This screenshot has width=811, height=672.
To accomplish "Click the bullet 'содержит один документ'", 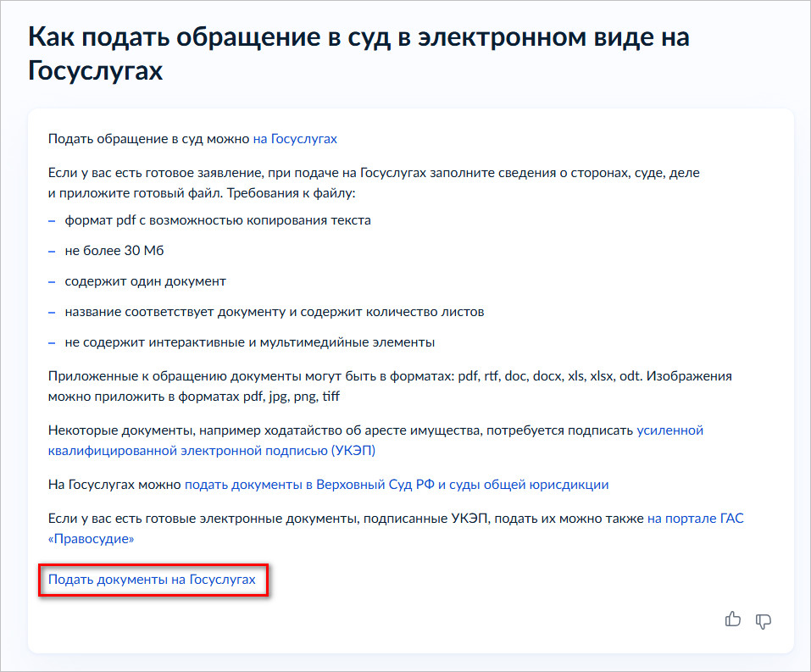I will [x=146, y=281].
